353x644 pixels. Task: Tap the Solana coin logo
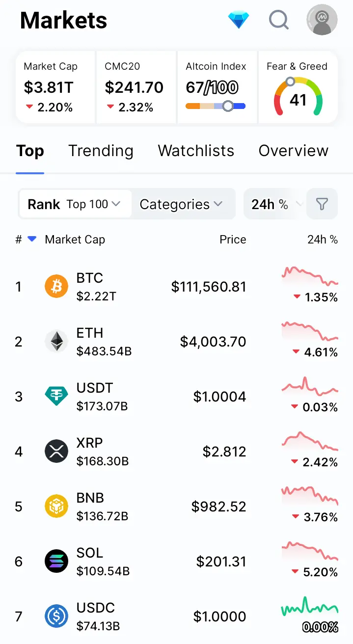point(56,561)
